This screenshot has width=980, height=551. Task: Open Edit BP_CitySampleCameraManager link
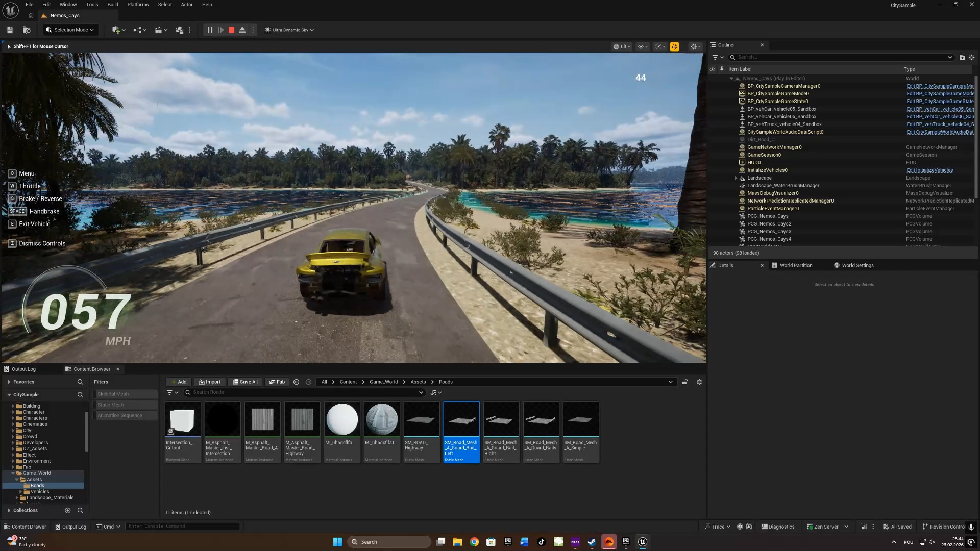940,86
